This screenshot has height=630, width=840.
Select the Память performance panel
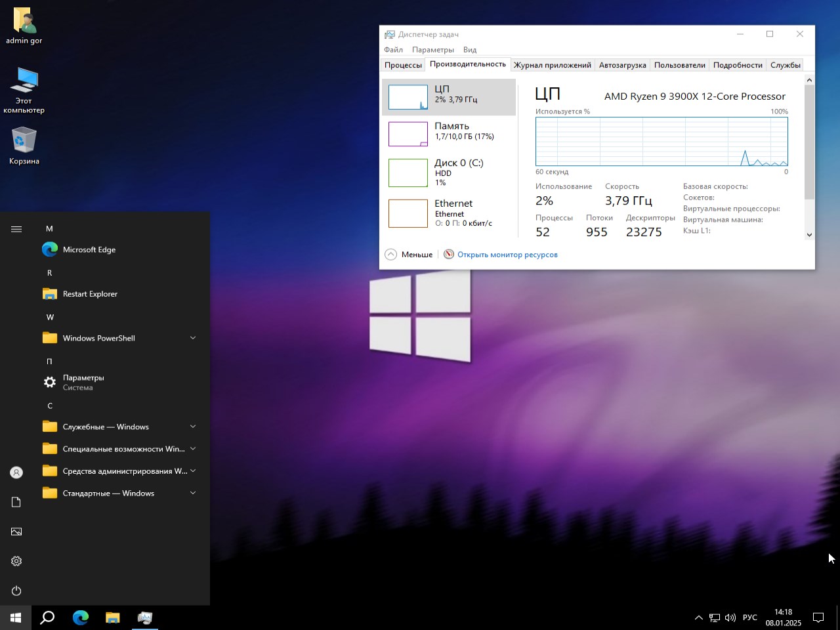coord(448,131)
